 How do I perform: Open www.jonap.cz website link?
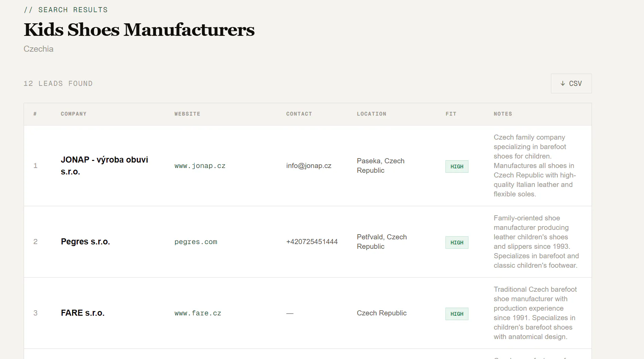pyautogui.click(x=200, y=166)
